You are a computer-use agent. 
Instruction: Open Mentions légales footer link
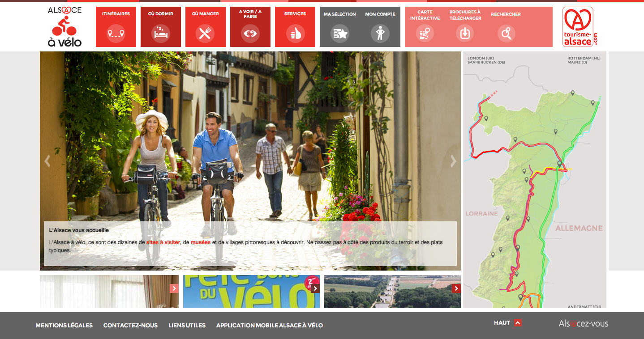pyautogui.click(x=64, y=326)
